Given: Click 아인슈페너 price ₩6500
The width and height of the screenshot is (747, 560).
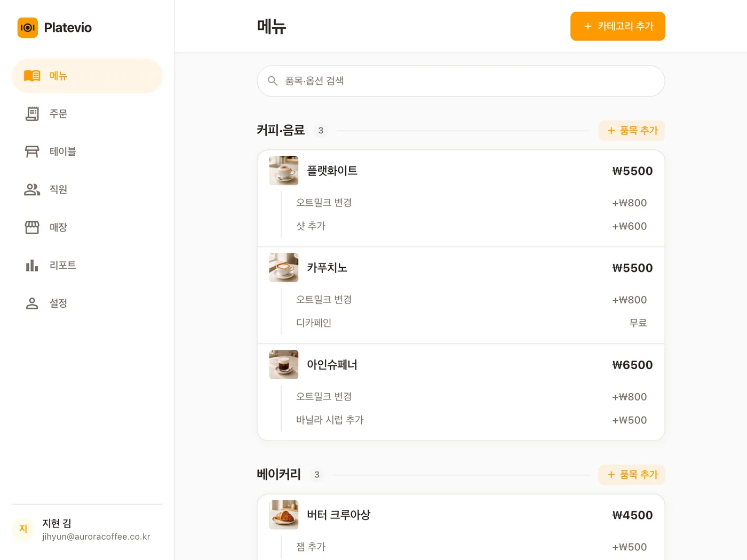Looking at the screenshot, I should [632, 365].
